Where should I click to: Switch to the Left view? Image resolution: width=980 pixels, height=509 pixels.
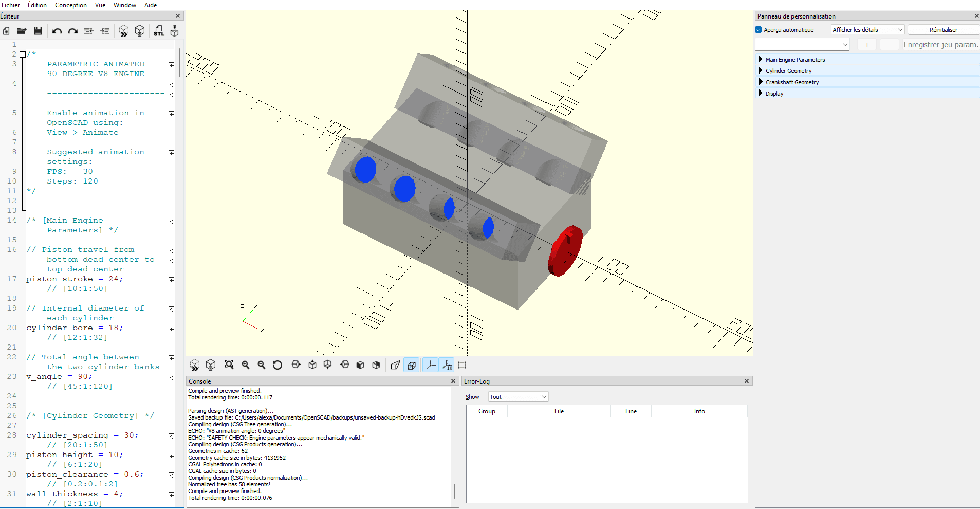[344, 365]
